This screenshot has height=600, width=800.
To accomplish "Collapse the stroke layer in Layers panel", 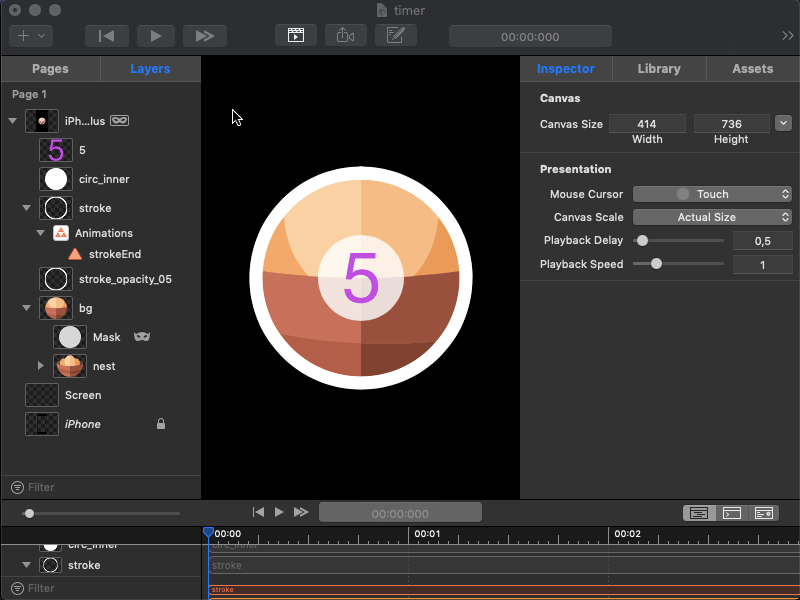I will tap(27, 208).
